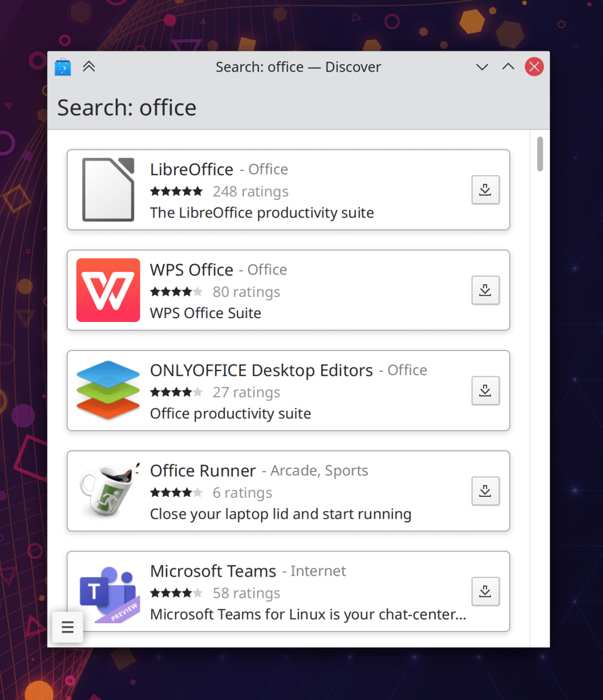Click the Discover shopping bag icon
Viewport: 603px width, 700px height.
click(x=63, y=67)
